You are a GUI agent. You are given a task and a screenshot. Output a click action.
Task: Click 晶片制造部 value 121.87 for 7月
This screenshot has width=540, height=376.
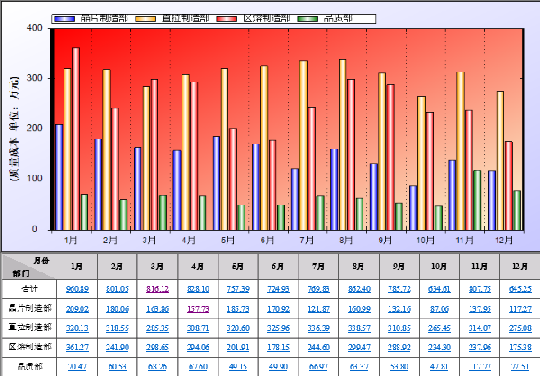[319, 309]
